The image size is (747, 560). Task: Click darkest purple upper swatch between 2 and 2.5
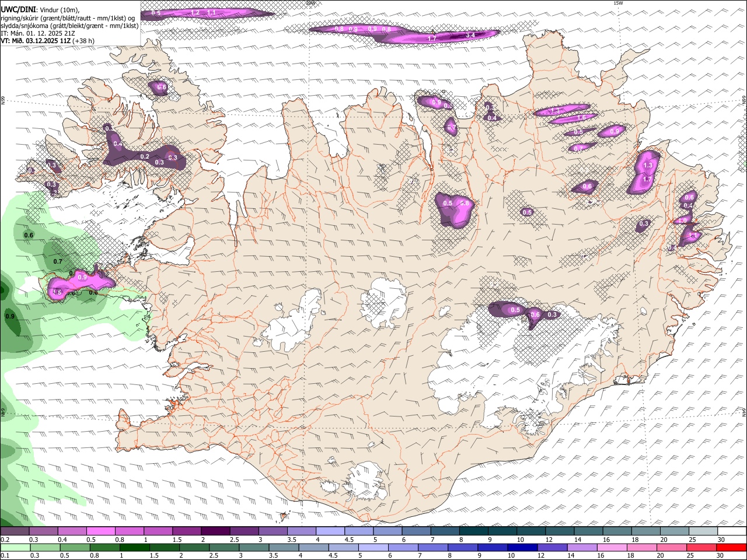(215, 531)
